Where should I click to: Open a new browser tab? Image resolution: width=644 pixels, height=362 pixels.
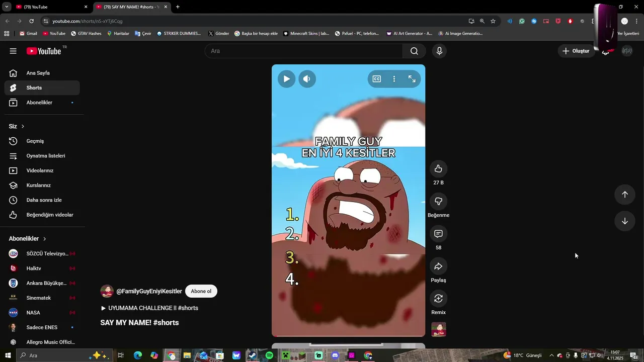pyautogui.click(x=178, y=7)
